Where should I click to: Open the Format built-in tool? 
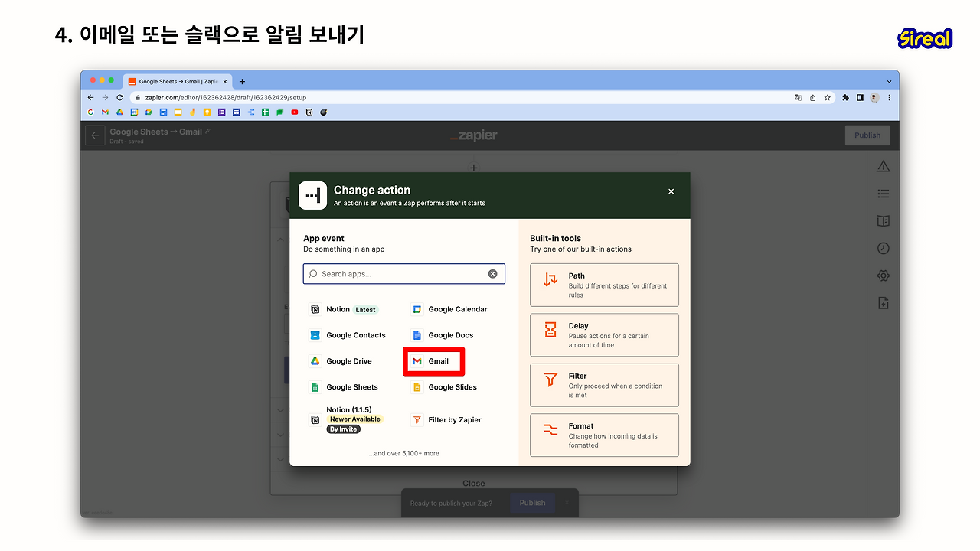click(604, 435)
